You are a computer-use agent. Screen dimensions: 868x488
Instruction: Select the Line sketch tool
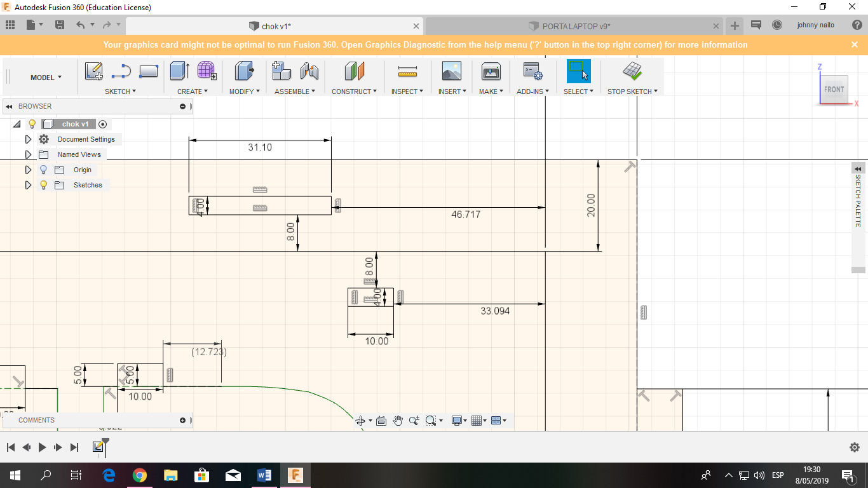121,71
